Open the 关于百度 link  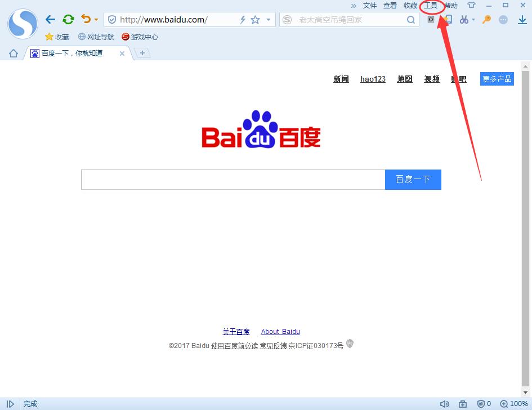click(236, 332)
